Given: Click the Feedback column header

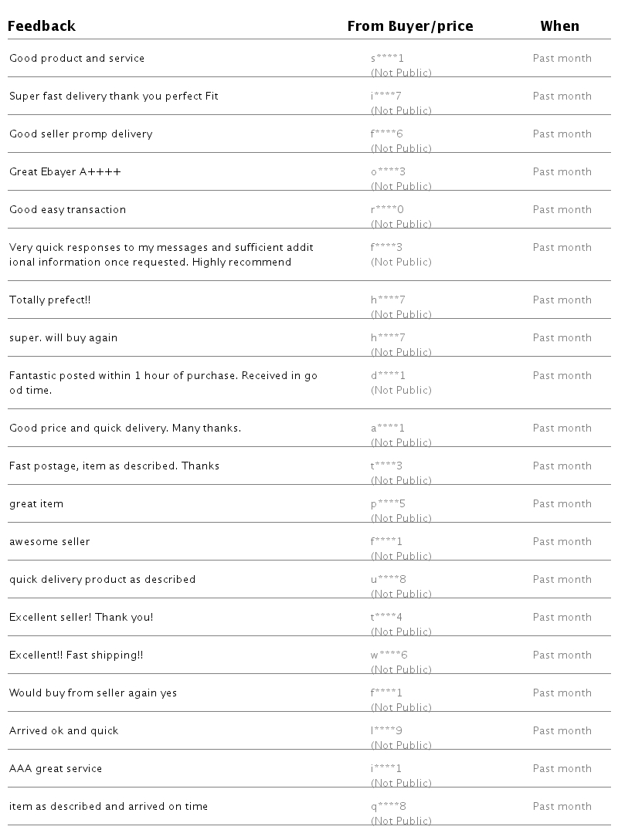Looking at the screenshot, I should click(x=42, y=26).
